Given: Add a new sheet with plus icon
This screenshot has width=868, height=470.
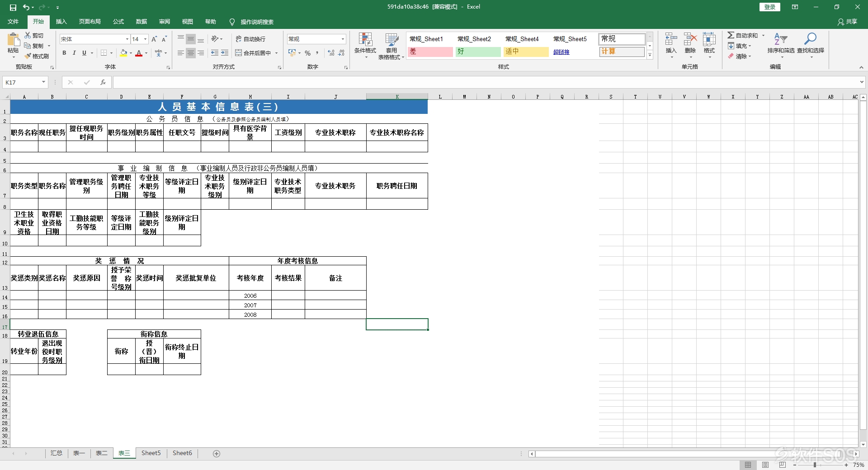Looking at the screenshot, I should [217, 453].
